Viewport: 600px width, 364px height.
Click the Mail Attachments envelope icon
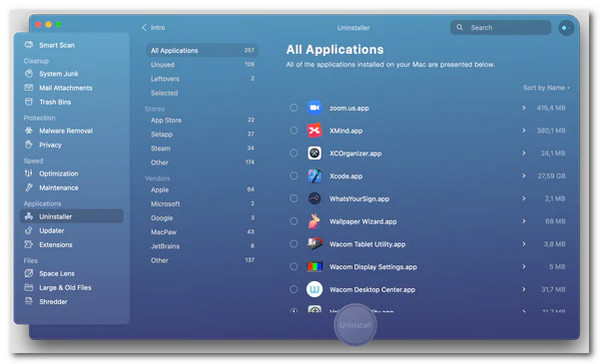pyautogui.click(x=29, y=88)
